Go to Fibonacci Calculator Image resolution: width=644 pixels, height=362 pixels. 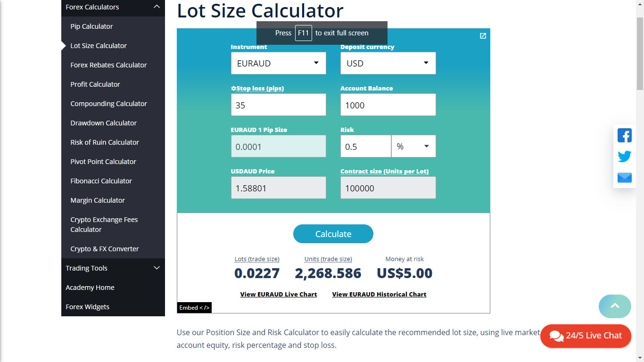tap(101, 181)
